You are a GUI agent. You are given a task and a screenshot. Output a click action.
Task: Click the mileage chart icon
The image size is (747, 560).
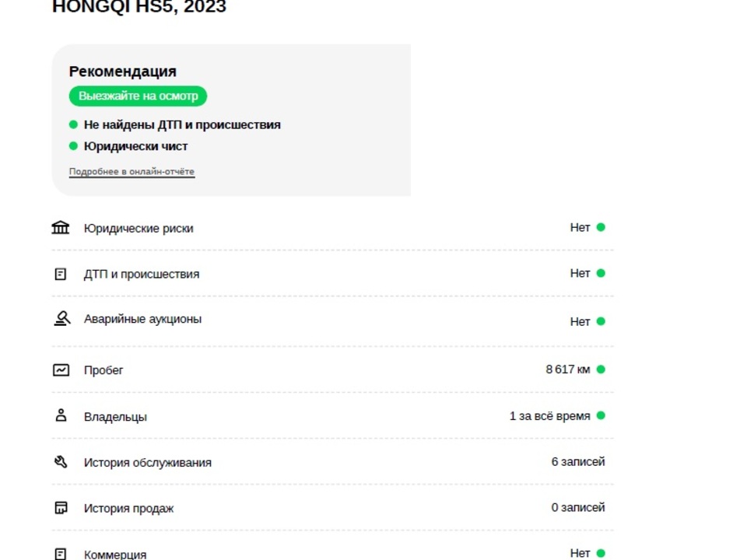pos(61,370)
